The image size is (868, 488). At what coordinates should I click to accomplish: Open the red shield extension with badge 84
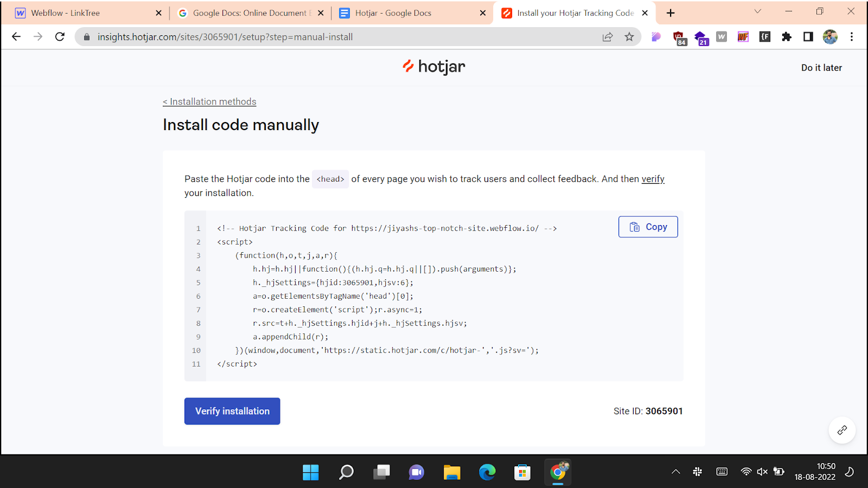tap(679, 38)
